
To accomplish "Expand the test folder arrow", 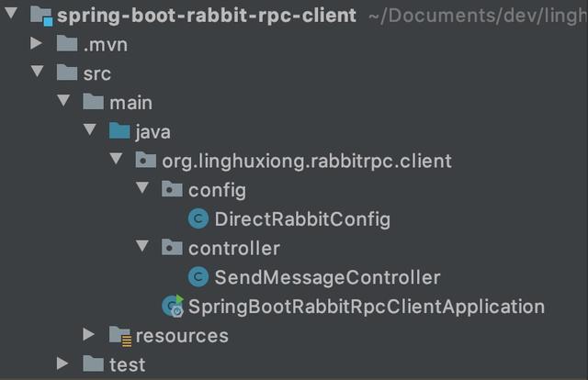I will coord(62,363).
